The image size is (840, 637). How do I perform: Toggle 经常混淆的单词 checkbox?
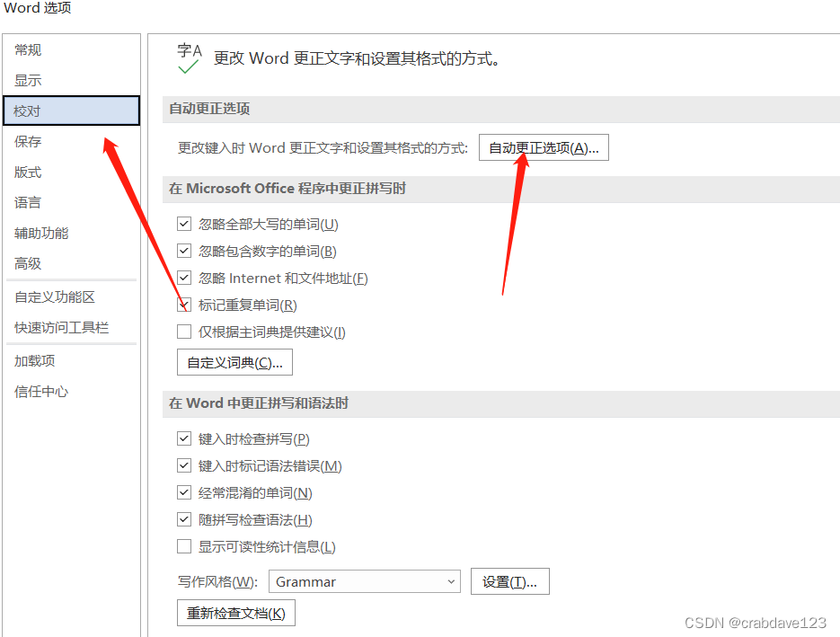pyautogui.click(x=184, y=492)
